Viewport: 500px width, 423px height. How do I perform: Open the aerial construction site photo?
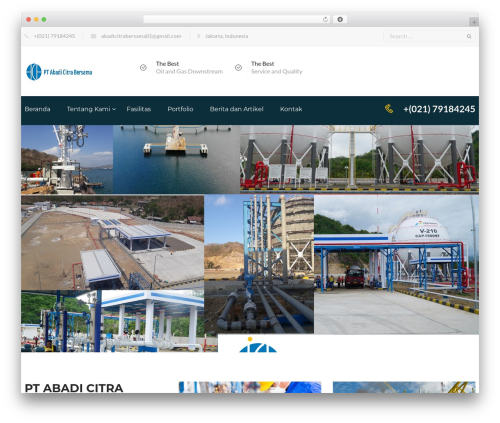[x=112, y=242]
